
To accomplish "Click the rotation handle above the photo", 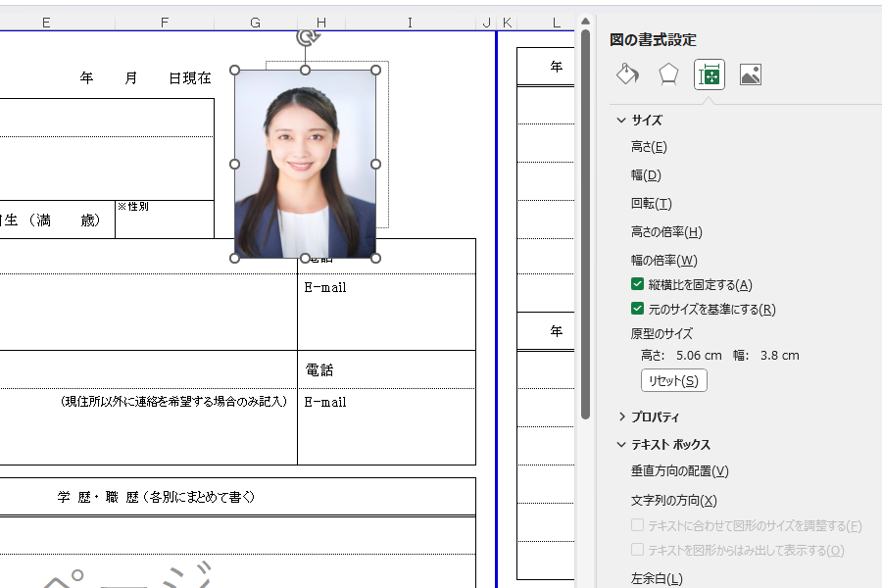I will click(306, 37).
